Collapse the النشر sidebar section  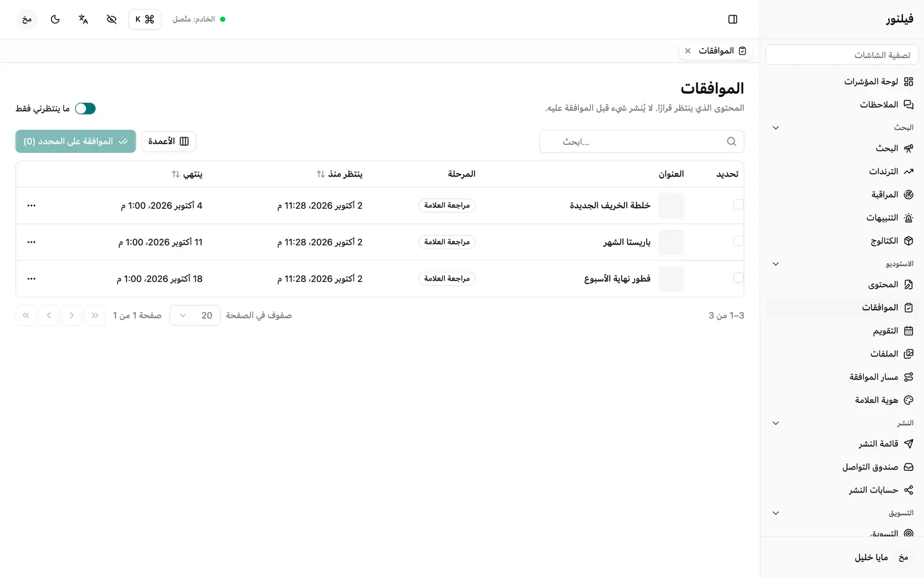(x=776, y=423)
